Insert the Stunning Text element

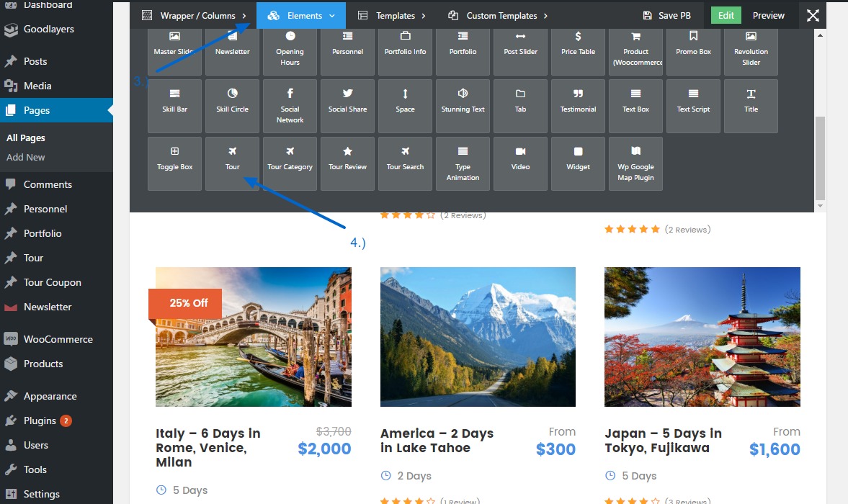[463, 106]
